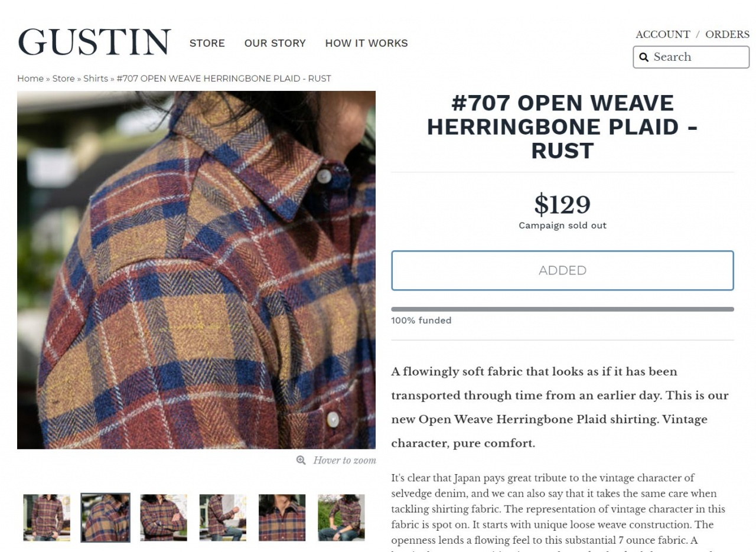The height and width of the screenshot is (552, 756).
Task: Click Home in the breadcrumb
Action: coord(30,79)
